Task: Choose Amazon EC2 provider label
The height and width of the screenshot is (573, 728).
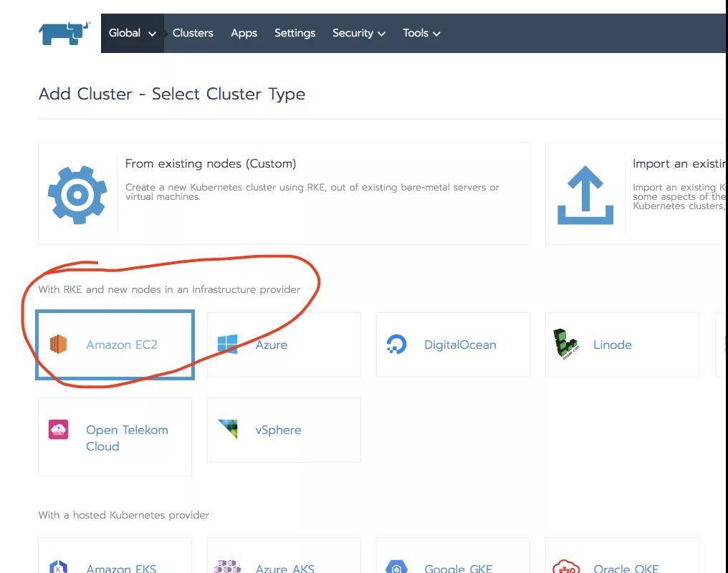Action: (x=122, y=345)
